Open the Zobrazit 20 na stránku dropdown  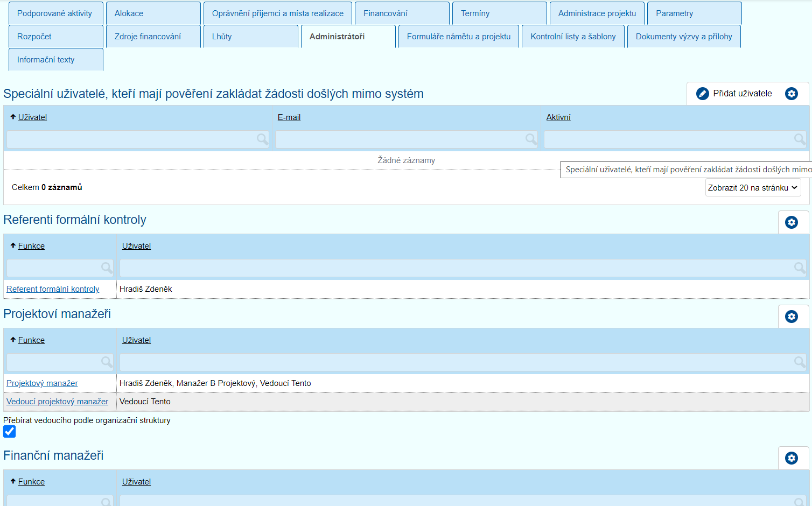[752, 188]
